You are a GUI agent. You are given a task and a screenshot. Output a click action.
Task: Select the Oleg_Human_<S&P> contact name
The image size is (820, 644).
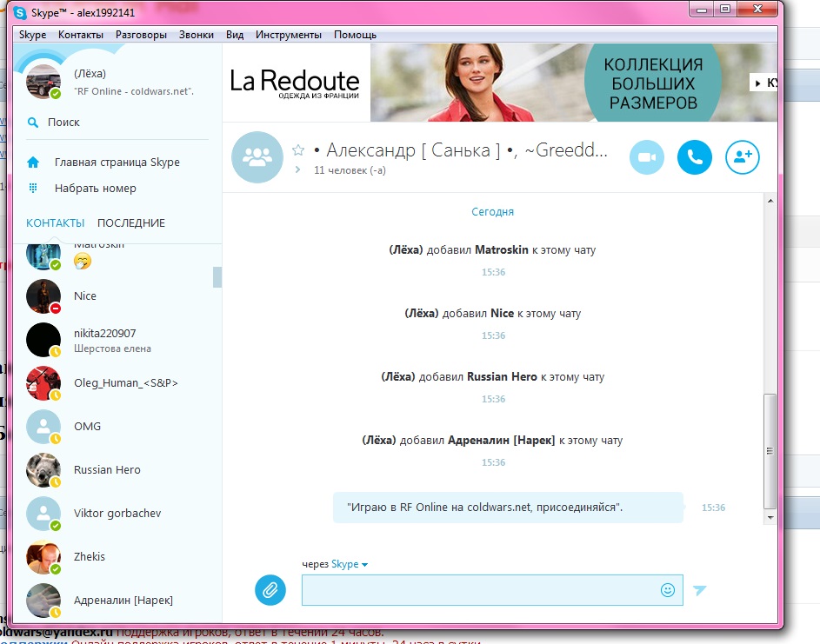(x=126, y=383)
